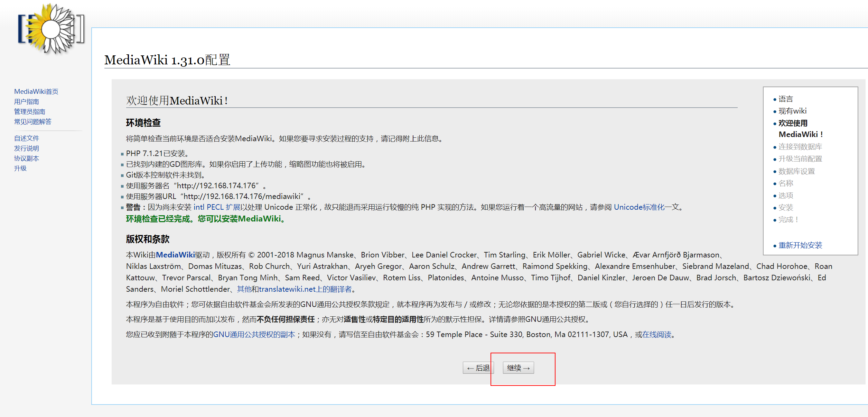Image resolution: width=868 pixels, height=417 pixels.
Task: Open the GNU通用公共授权的副本 link
Action: tap(254, 335)
